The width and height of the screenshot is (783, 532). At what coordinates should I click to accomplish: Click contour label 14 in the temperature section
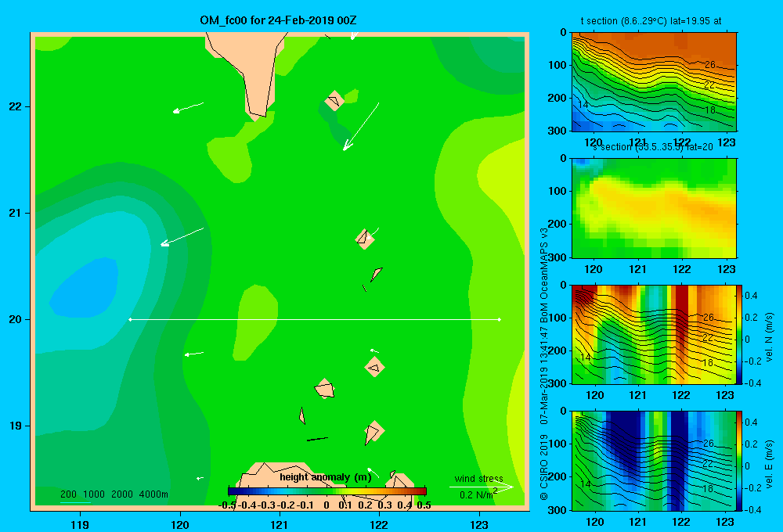click(x=583, y=104)
